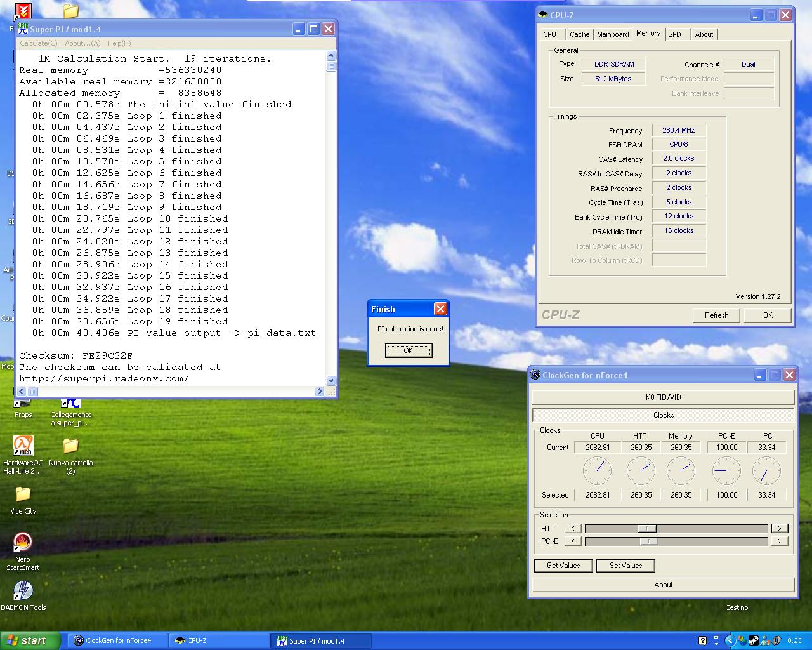Select the Memory tab in CPU-Z

648,33
